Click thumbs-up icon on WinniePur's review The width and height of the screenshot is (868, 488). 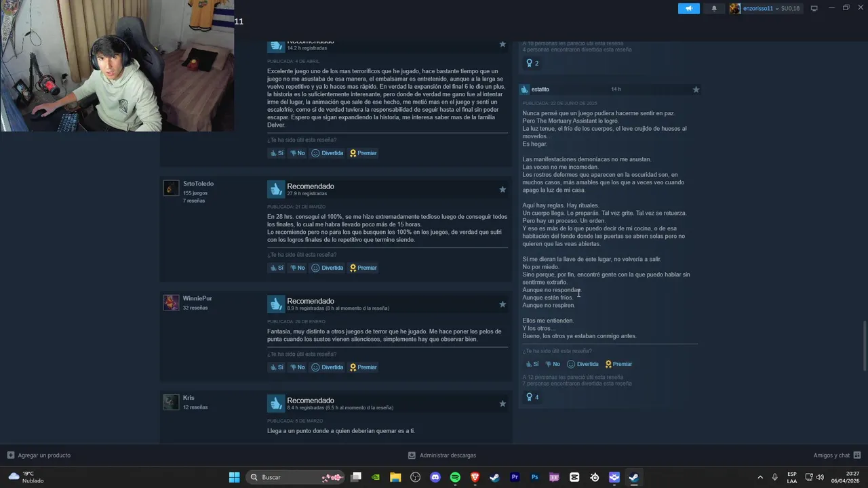(x=275, y=304)
